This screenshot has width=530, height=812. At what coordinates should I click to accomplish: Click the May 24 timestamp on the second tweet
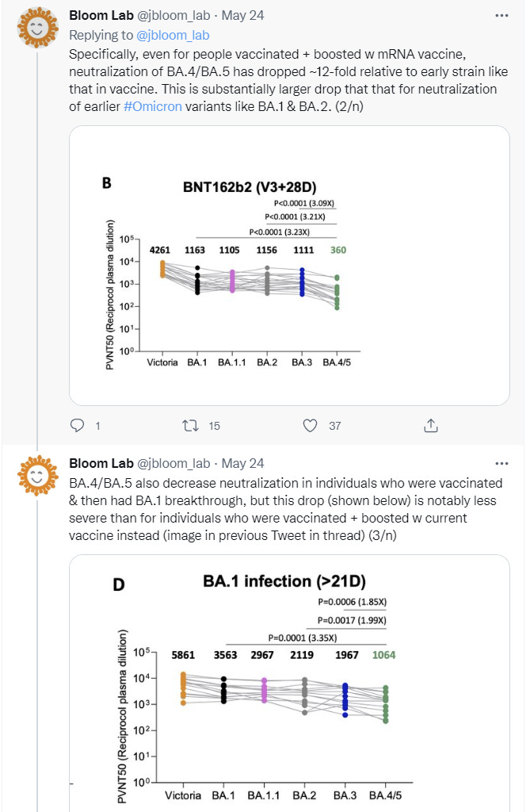coord(244,463)
